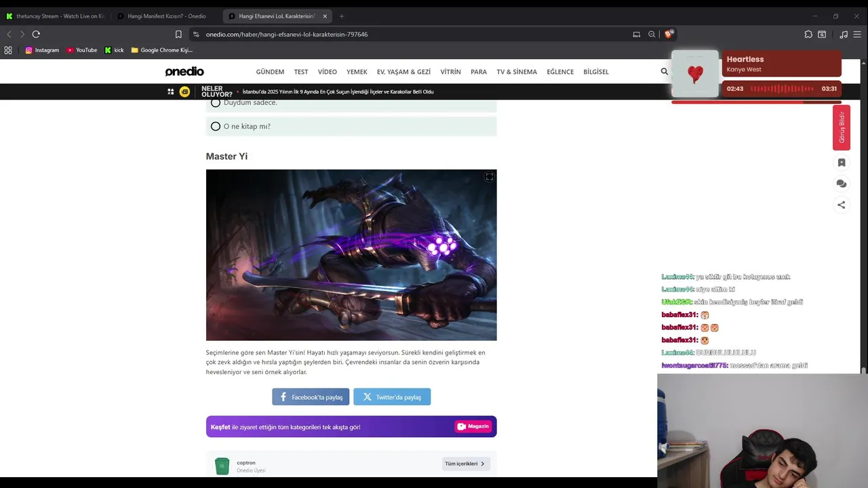The image size is (868, 488).
Task: Go to the Onedio homepage logo
Action: pyautogui.click(x=184, y=71)
